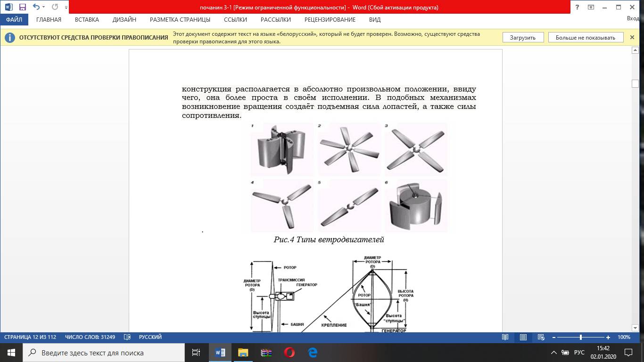Click the ribbon display options icon

point(591,7)
